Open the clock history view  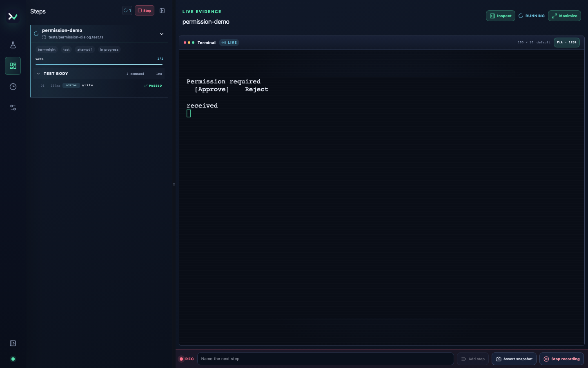coord(13,87)
